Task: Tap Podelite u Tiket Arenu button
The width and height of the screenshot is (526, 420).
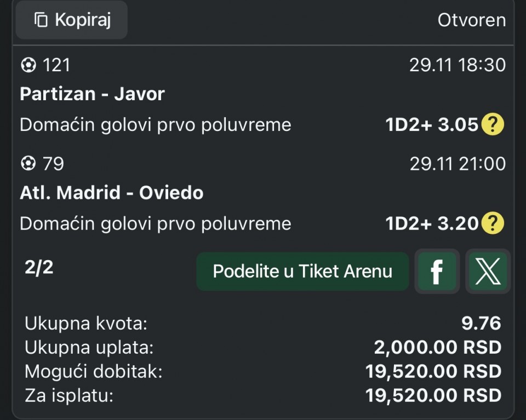Action: click(302, 271)
